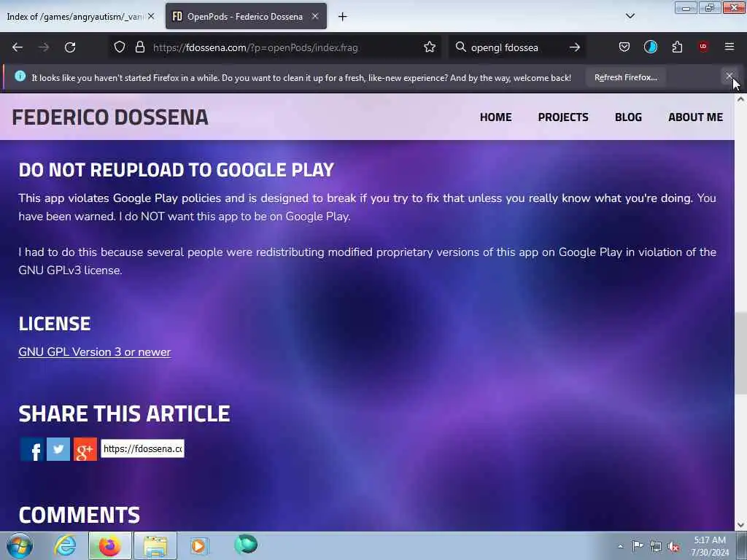Open a new tab with plus button
This screenshot has width=747, height=560.
pos(343,17)
